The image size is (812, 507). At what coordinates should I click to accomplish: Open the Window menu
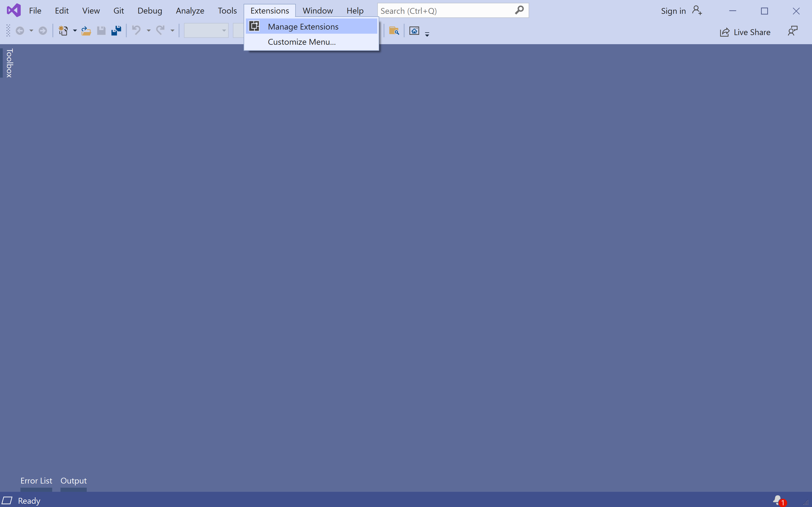317,10
